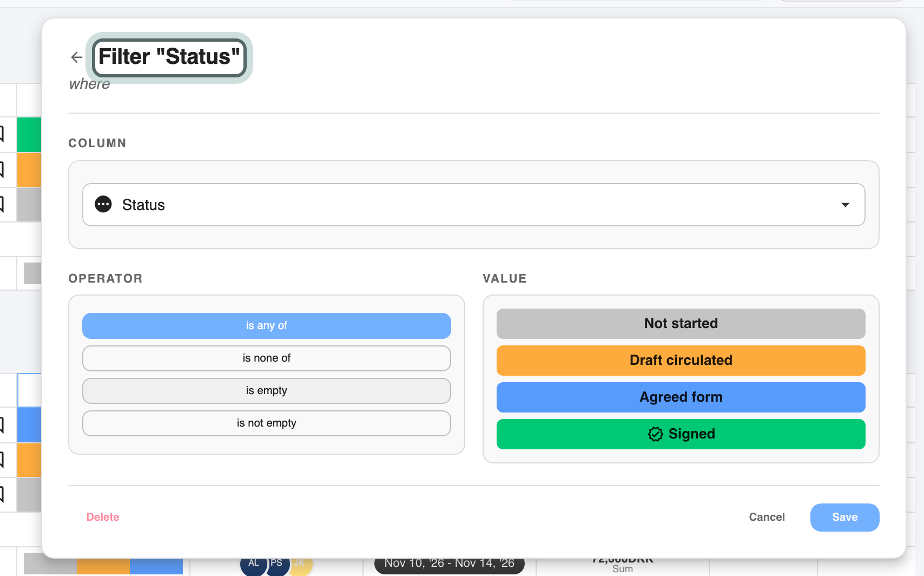Toggle the 'Not started' value
This screenshot has width=924, height=576.
(681, 324)
